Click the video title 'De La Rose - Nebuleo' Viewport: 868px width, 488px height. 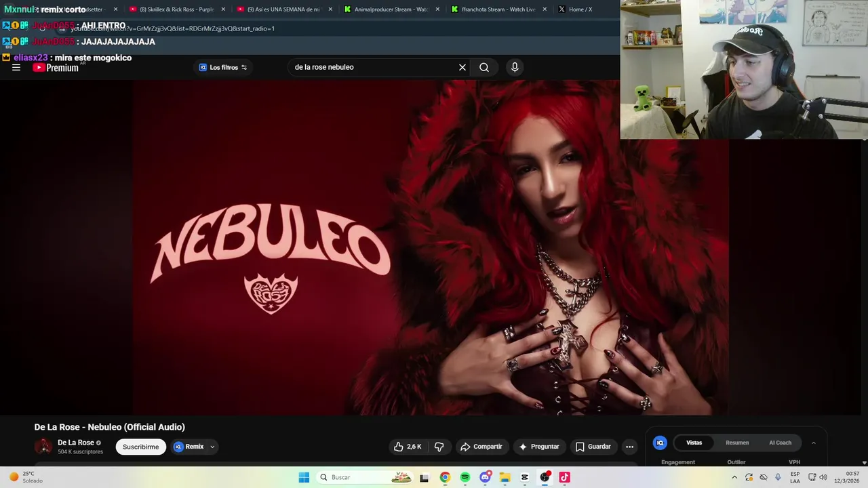coord(109,427)
